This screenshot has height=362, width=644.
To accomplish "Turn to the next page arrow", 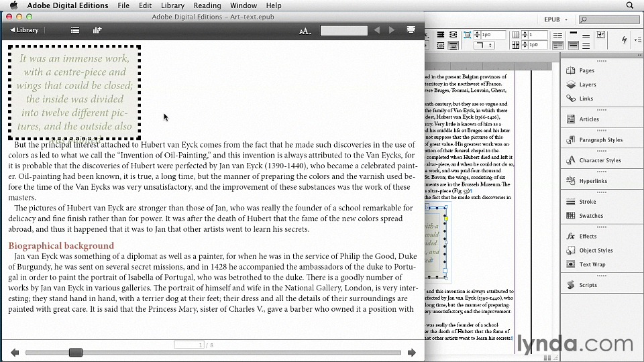I will [x=411, y=353].
